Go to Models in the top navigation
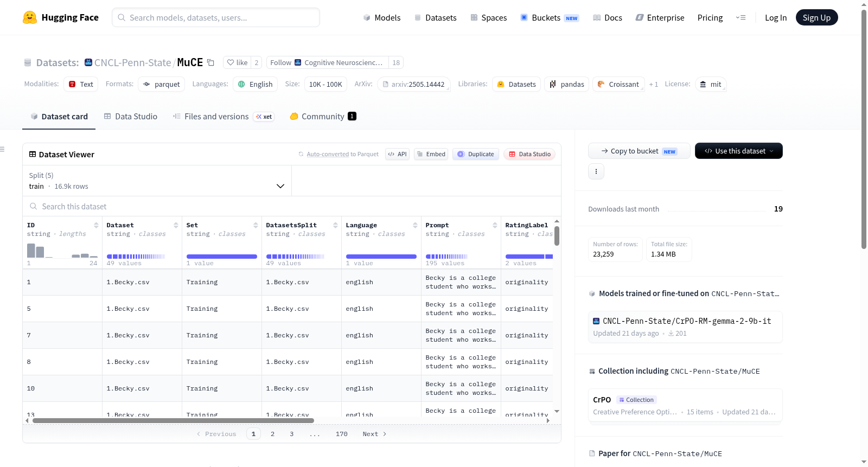Viewport: 868px width, 467px height. tap(382, 18)
